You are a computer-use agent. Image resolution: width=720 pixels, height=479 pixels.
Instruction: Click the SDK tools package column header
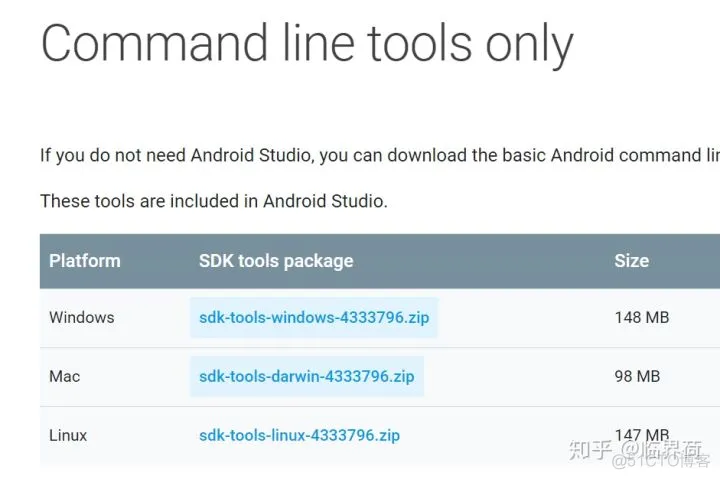pyautogui.click(x=276, y=261)
